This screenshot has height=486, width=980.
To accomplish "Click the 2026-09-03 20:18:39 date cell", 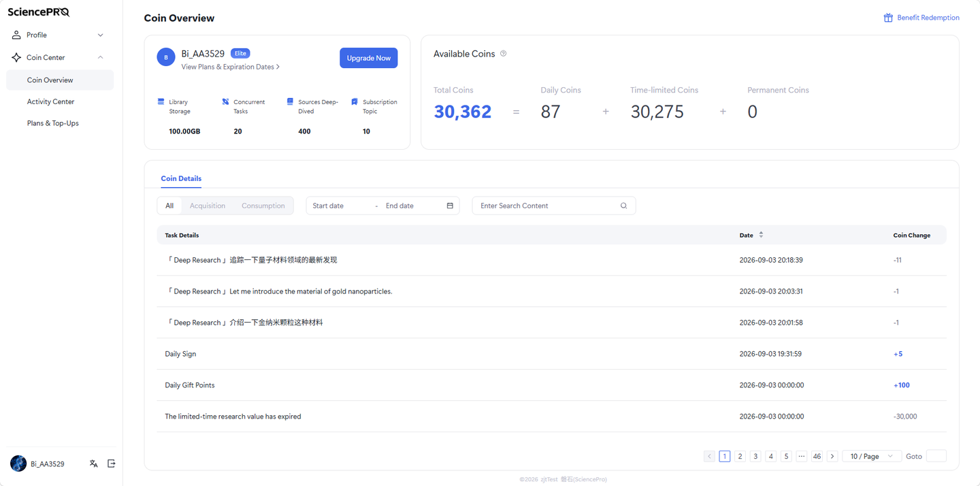I will coord(771,260).
